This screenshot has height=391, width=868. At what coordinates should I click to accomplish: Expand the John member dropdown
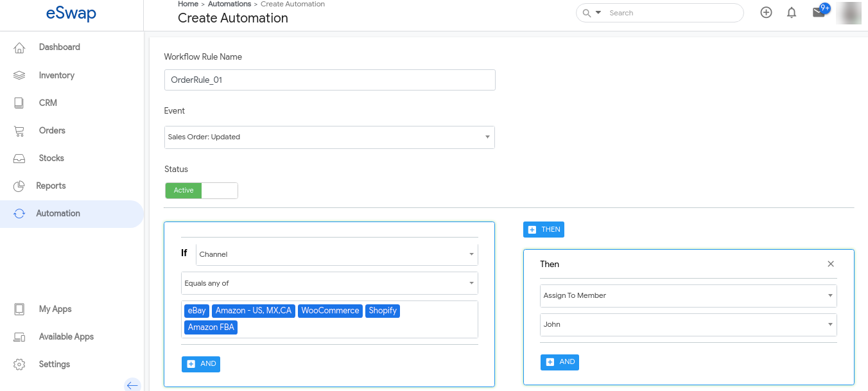pyautogui.click(x=688, y=325)
